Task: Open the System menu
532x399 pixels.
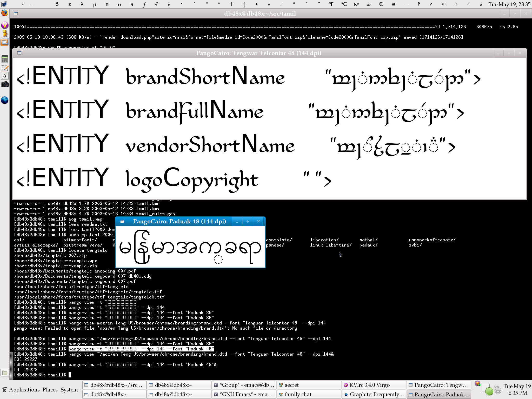Action: pos(69,390)
